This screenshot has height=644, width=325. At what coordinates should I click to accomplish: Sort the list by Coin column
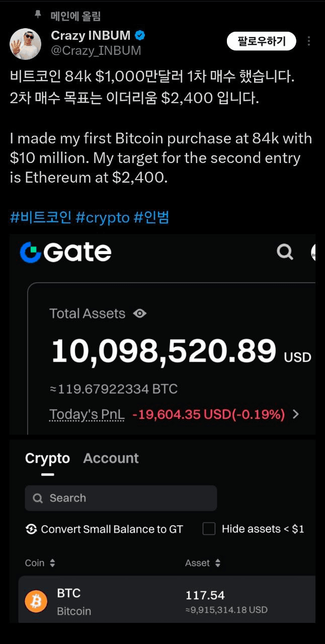tap(40, 563)
